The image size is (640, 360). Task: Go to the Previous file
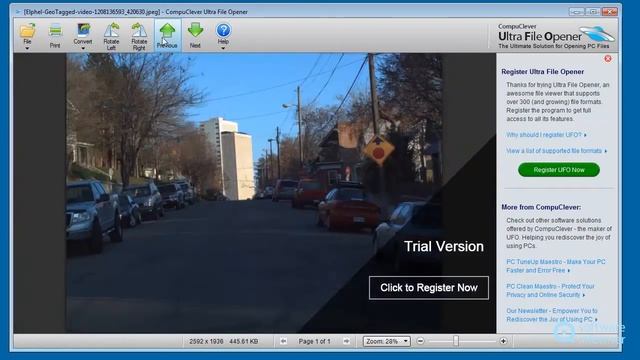pos(167,36)
